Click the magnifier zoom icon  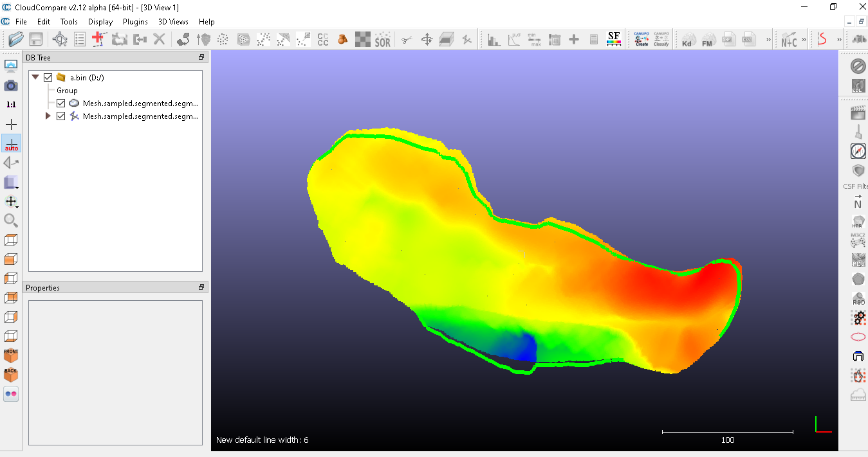point(11,220)
